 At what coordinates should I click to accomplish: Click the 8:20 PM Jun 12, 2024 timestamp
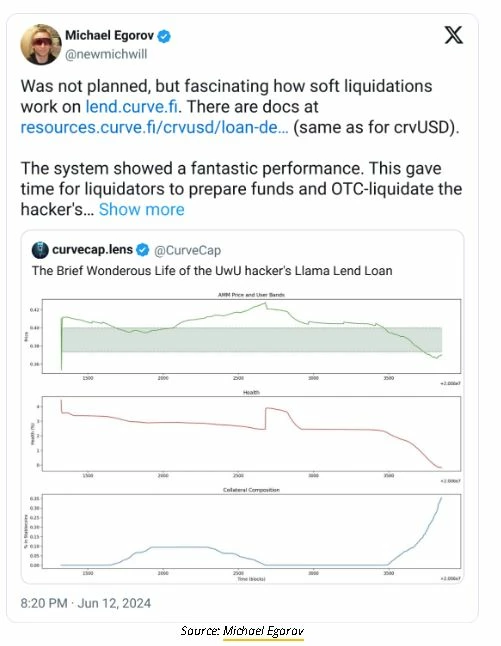point(86,603)
